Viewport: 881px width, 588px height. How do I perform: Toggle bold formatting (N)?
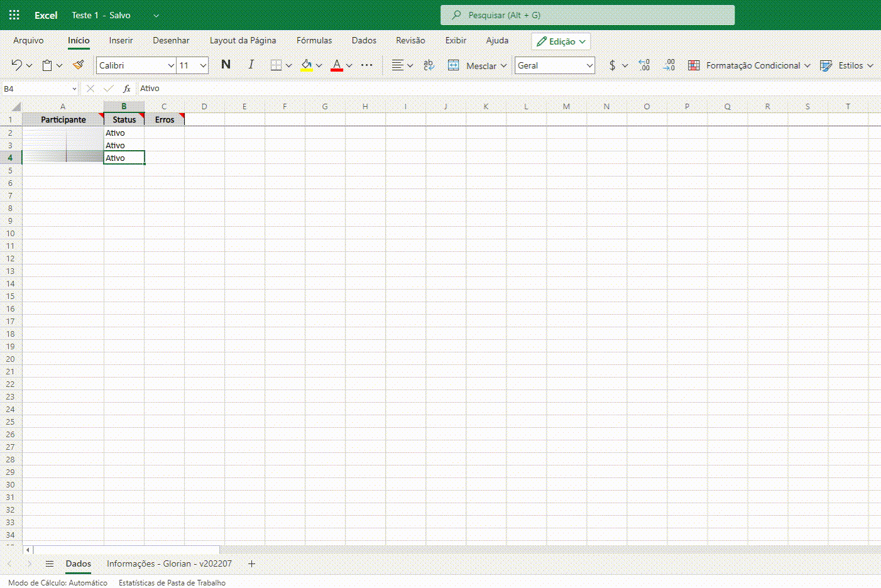(226, 65)
